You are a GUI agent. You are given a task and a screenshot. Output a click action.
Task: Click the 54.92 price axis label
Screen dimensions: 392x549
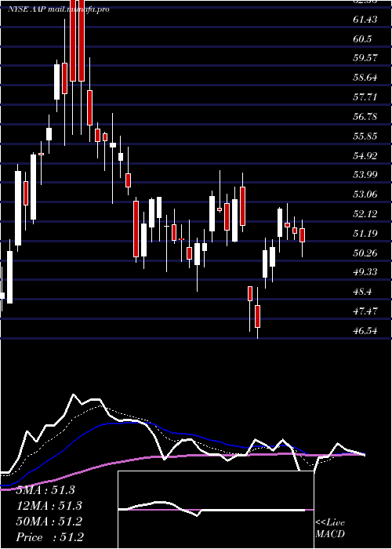tap(365, 156)
